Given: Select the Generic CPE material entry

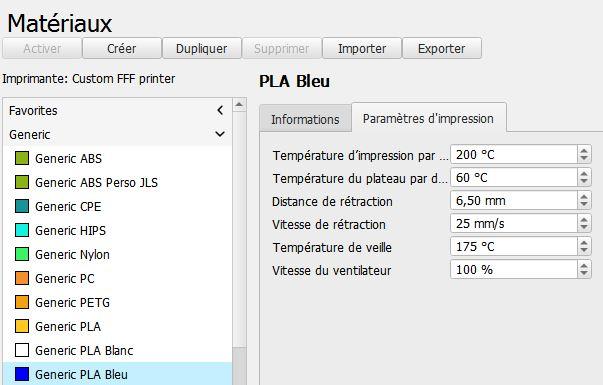Looking at the screenshot, I should coord(117,206).
